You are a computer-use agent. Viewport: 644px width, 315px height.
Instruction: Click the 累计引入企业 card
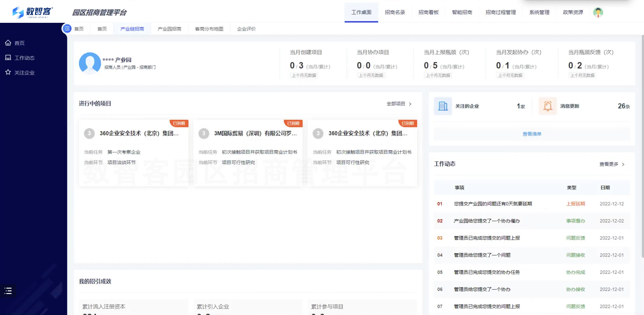[248, 307]
